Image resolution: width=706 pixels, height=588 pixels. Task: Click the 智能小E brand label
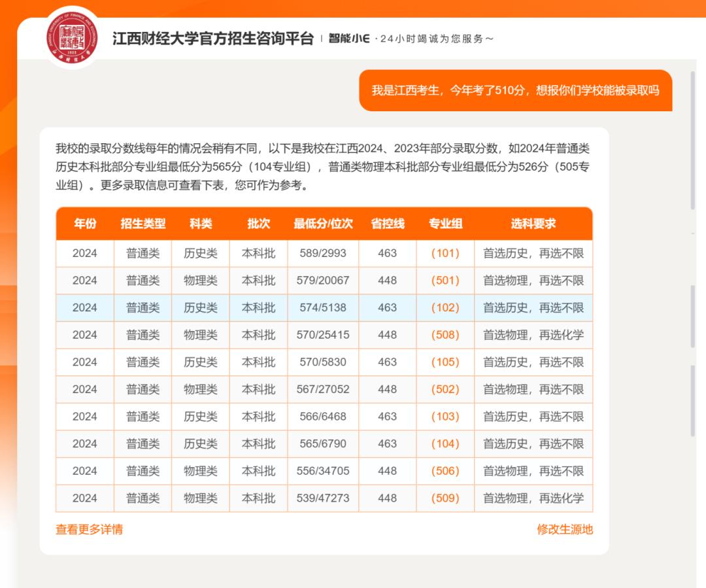[349, 39]
